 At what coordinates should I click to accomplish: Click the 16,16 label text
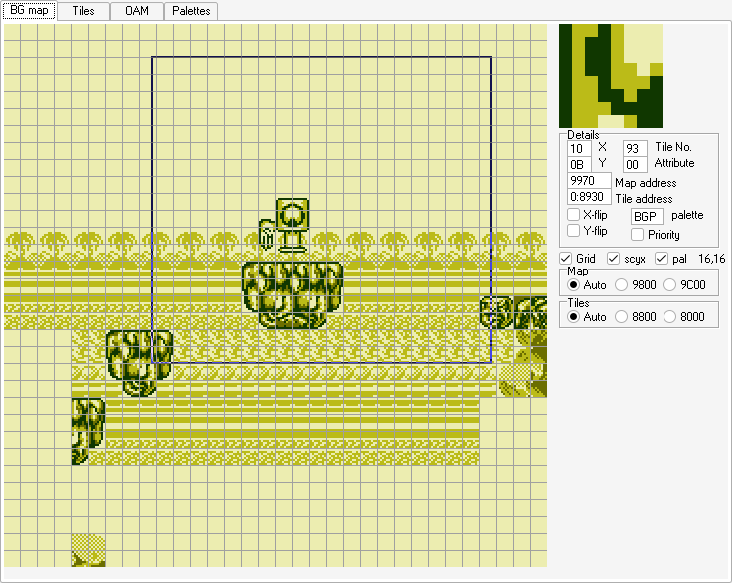[711, 259]
